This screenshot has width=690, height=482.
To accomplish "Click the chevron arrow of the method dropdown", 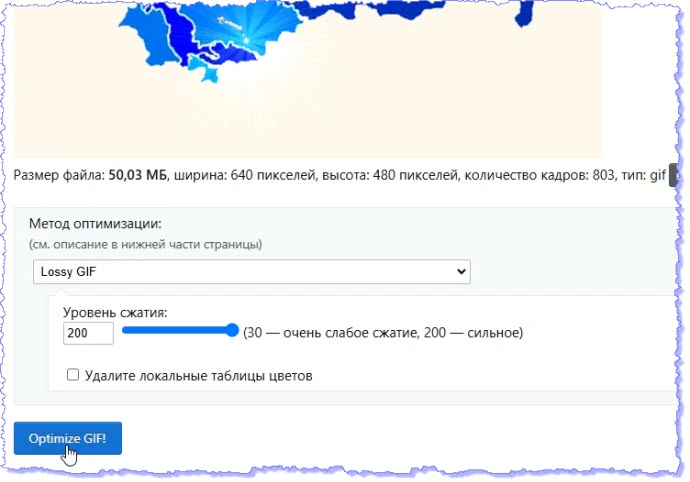I will pos(460,271).
